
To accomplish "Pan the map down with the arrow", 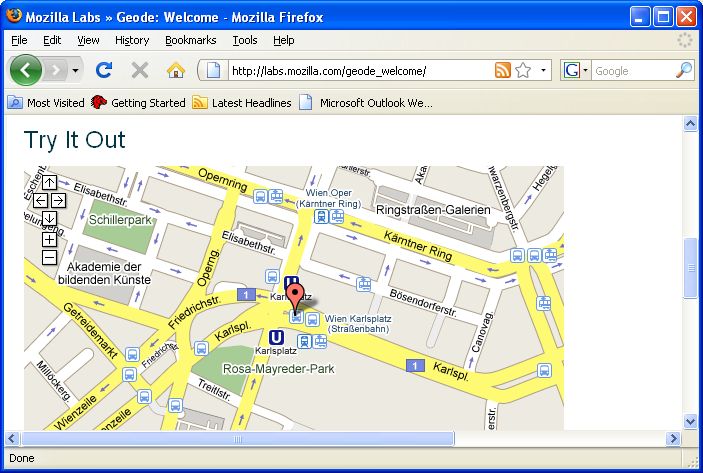I will 49,218.
